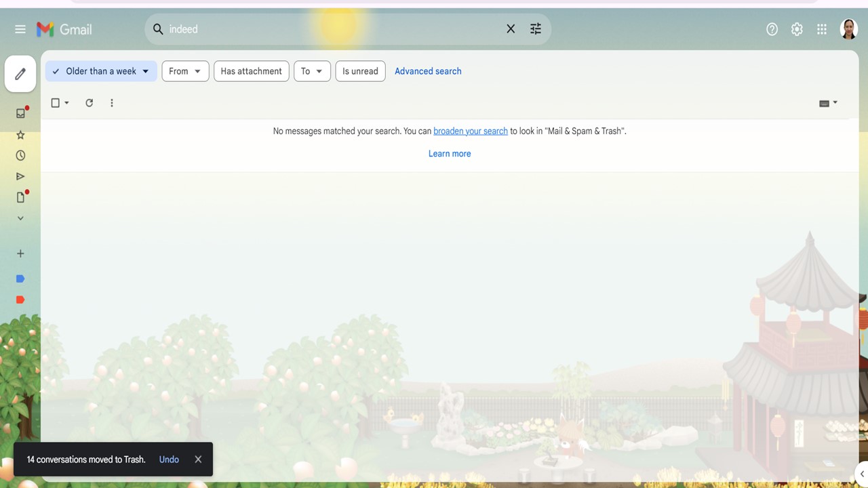Click the Gmail logo
Image resolution: width=868 pixels, height=488 pixels.
click(64, 29)
